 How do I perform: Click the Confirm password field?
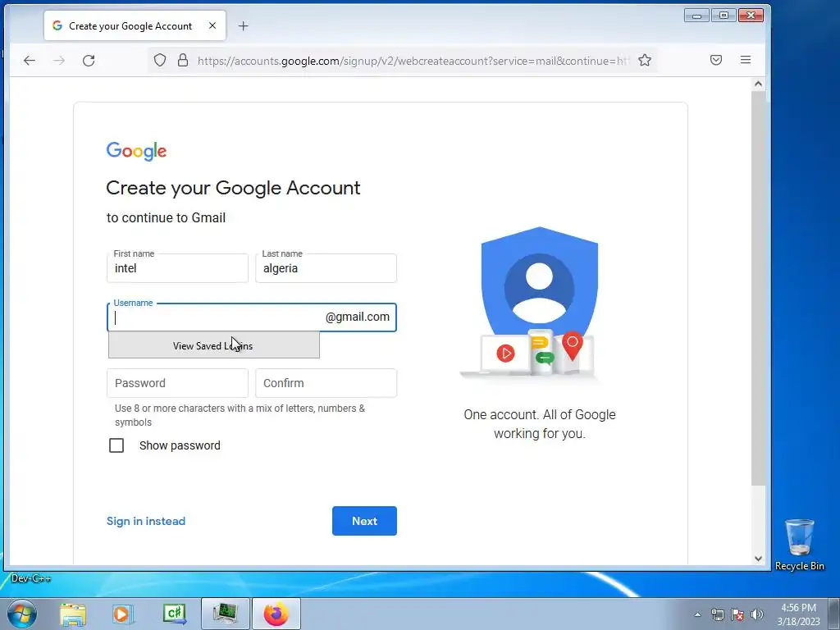coord(326,383)
